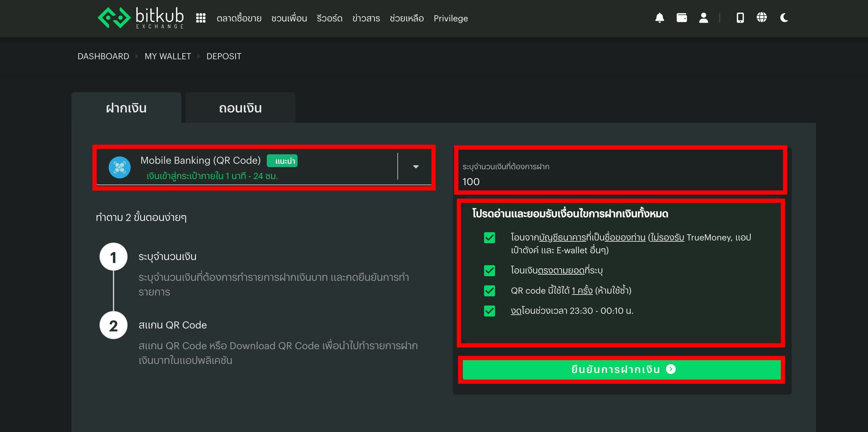Expand the Mobile Banking payment method dropdown arrow
This screenshot has width=868, height=432.
[416, 167]
